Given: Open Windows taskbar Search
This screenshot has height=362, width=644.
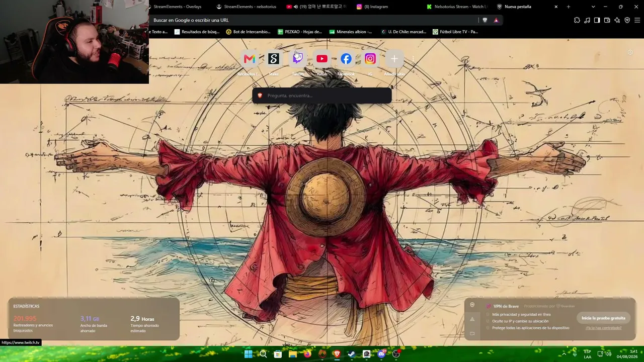Looking at the screenshot, I should [263, 354].
